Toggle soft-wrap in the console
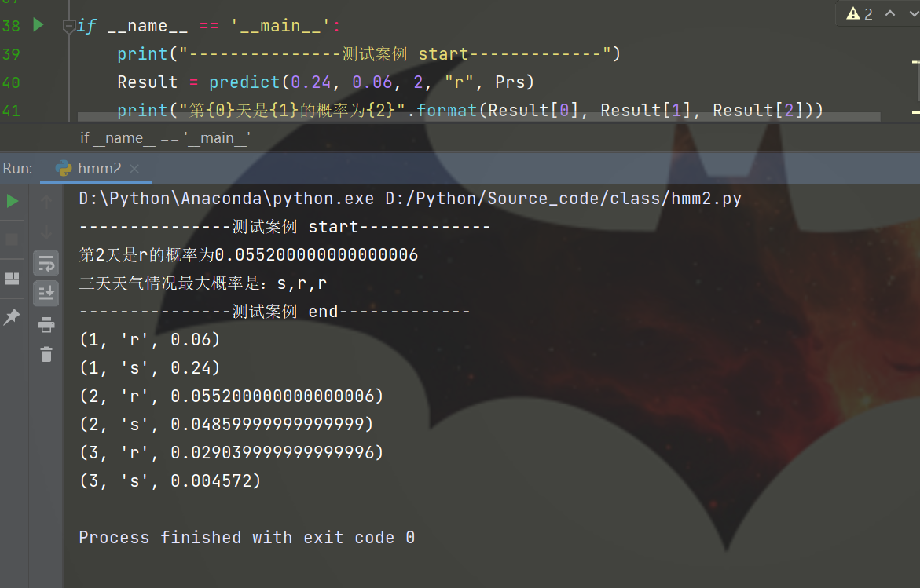The width and height of the screenshot is (920, 588). point(46,263)
